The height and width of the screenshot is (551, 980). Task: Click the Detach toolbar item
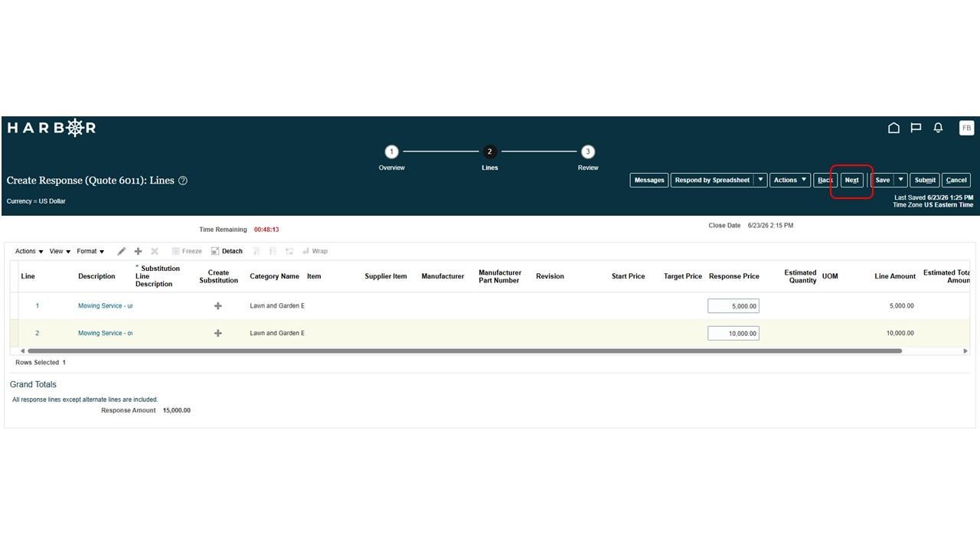pyautogui.click(x=227, y=251)
